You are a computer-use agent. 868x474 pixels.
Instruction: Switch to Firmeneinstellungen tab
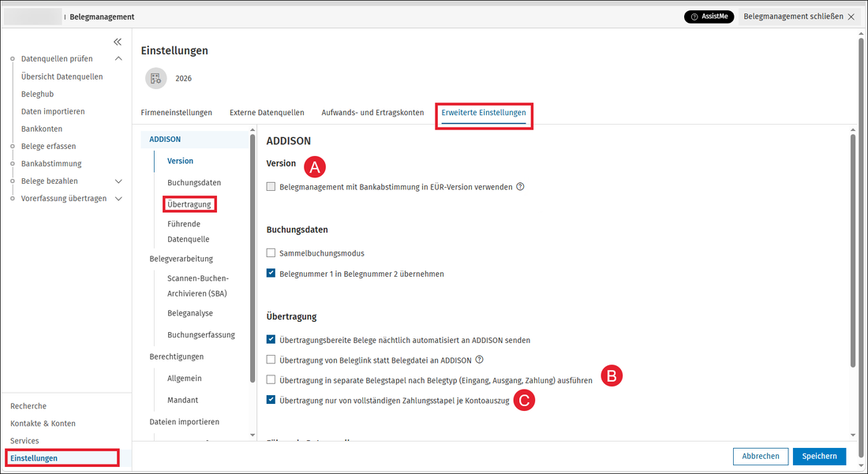pos(176,113)
